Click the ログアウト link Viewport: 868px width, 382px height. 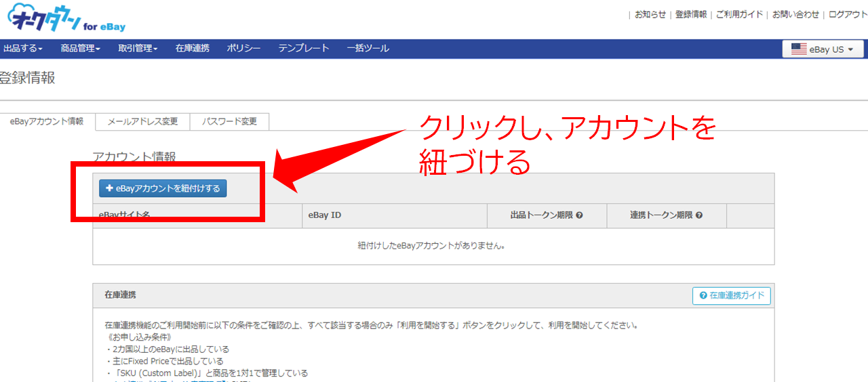848,14
